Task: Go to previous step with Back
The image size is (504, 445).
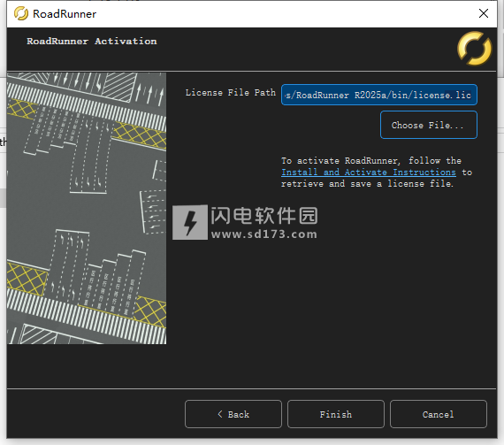Action: 233,414
